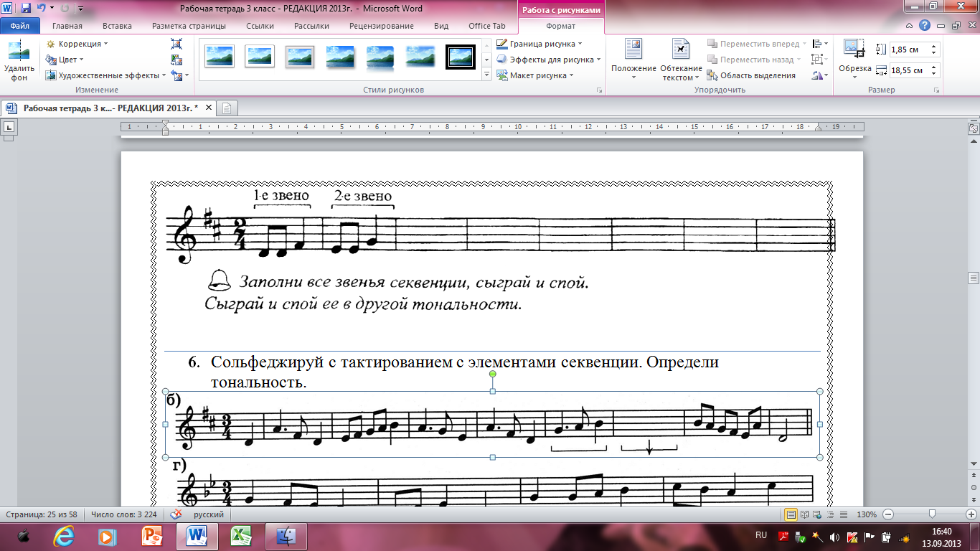Viewport: 980px width, 551px height.
Task: Click the Undo arrow icon
Action: (42, 9)
